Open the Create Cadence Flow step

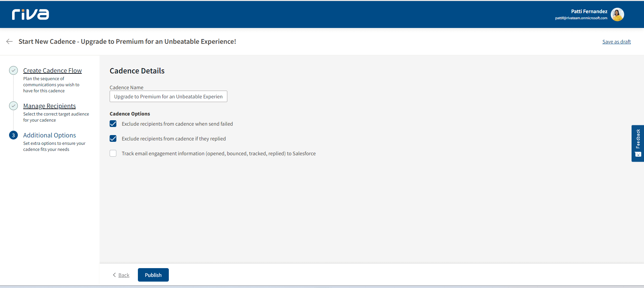point(52,70)
